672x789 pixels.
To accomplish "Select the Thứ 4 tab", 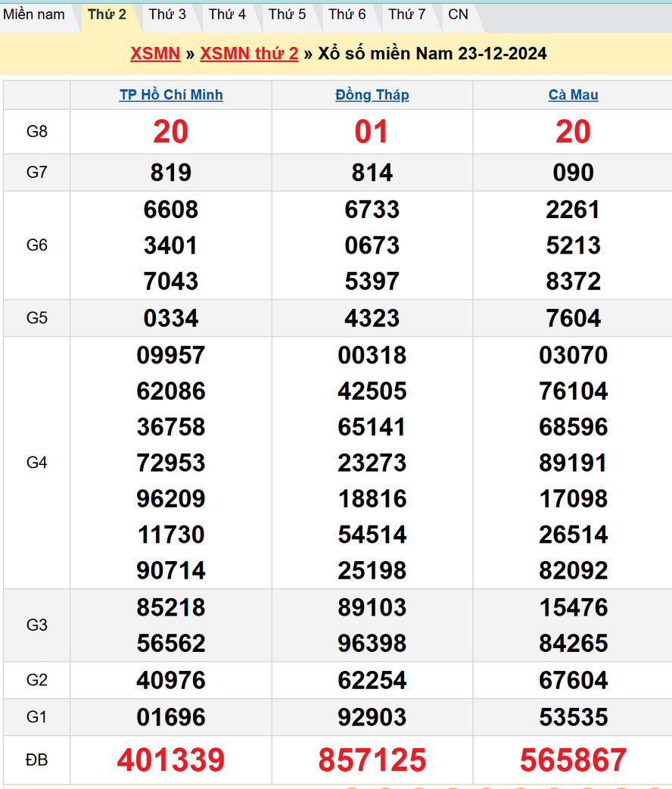I will tap(227, 14).
